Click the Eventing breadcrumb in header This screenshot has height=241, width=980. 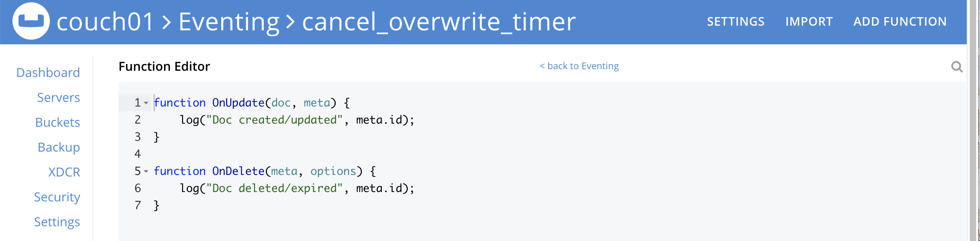click(229, 22)
